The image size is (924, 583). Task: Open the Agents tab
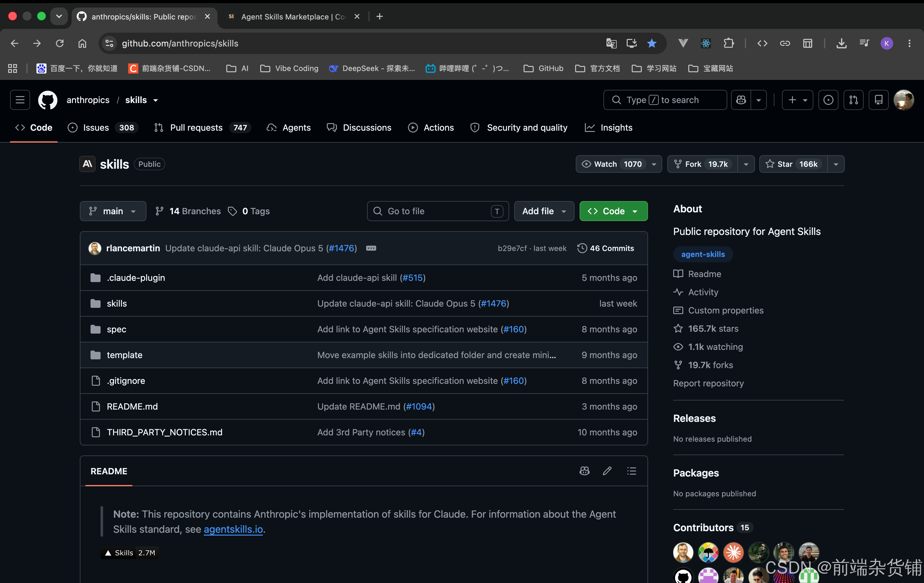click(289, 128)
